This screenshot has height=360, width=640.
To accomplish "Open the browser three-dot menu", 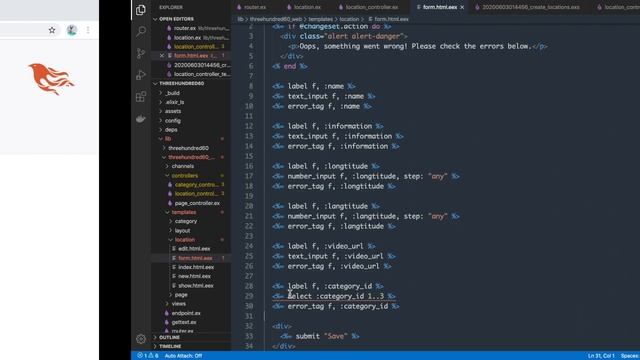I will click(88, 30).
